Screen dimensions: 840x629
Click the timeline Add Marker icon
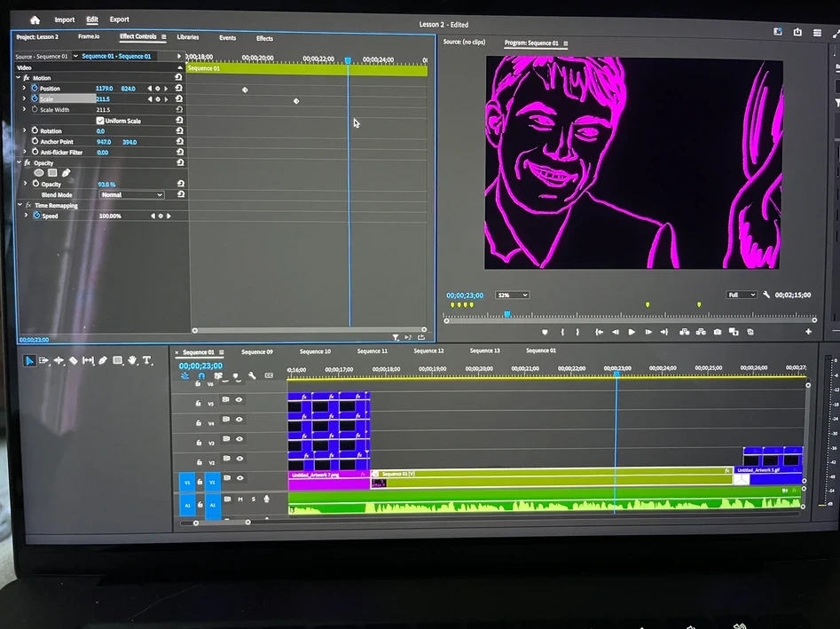(x=235, y=375)
